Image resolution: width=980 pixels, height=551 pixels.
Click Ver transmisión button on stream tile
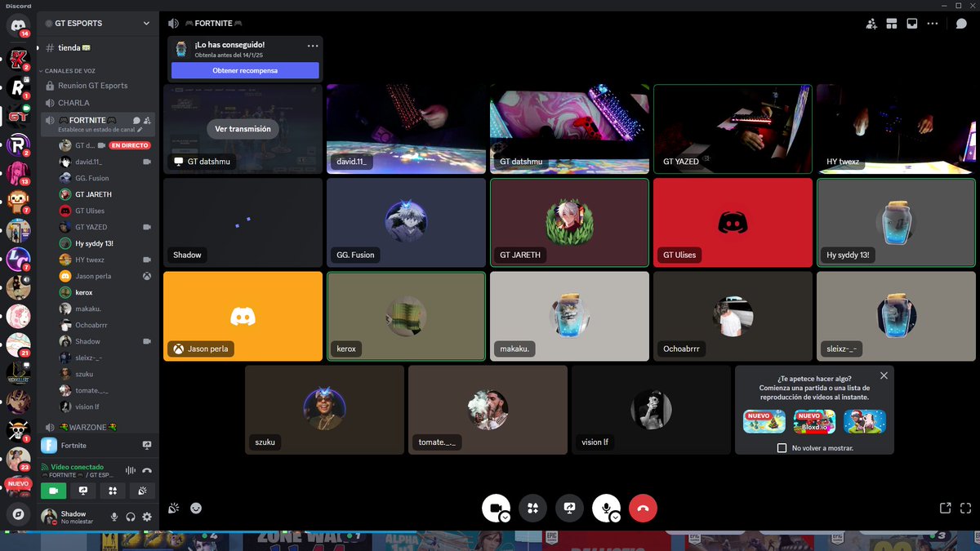click(243, 129)
